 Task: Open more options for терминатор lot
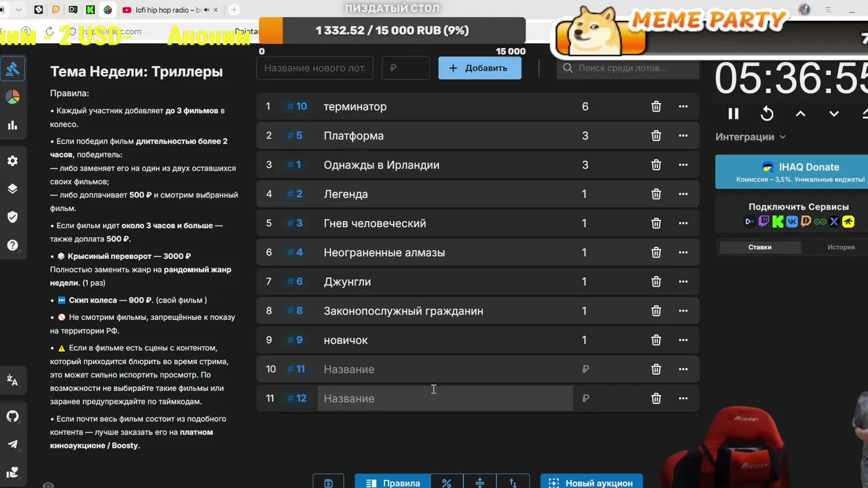pos(683,106)
